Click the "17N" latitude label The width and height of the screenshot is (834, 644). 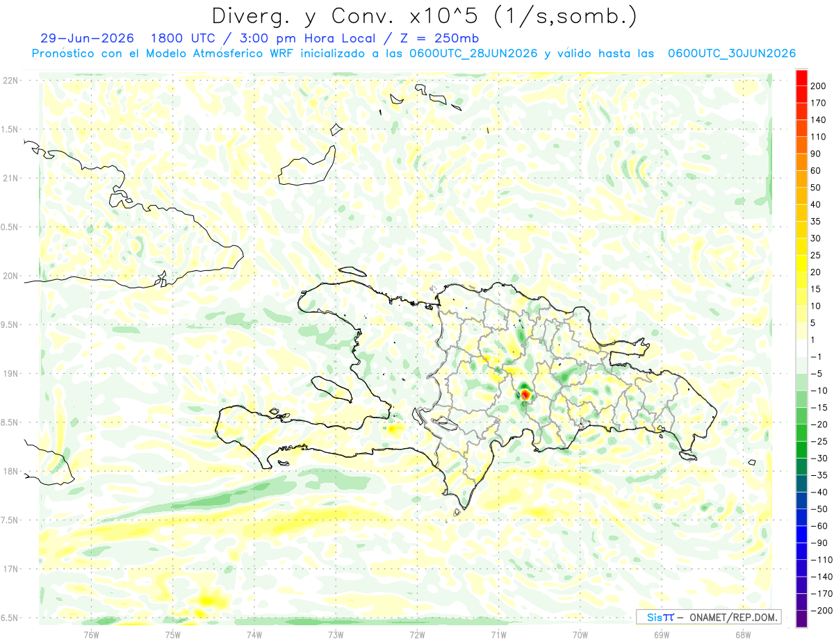(x=10, y=569)
